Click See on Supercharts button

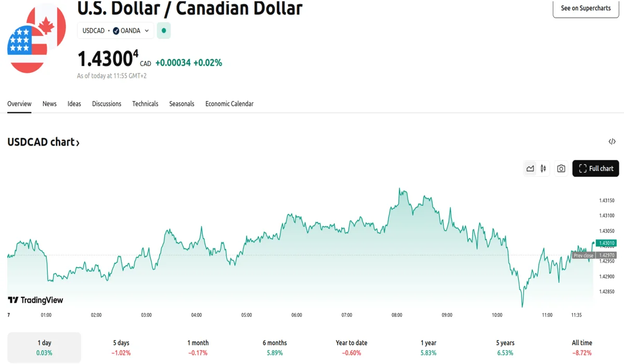[586, 8]
